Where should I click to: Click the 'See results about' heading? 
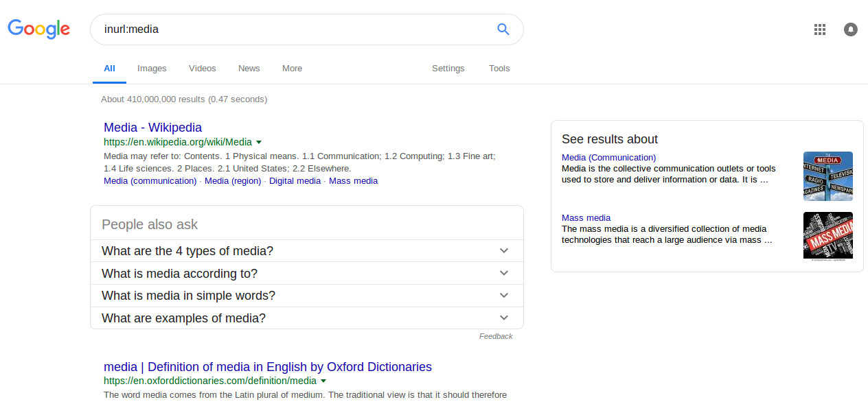[x=610, y=139]
